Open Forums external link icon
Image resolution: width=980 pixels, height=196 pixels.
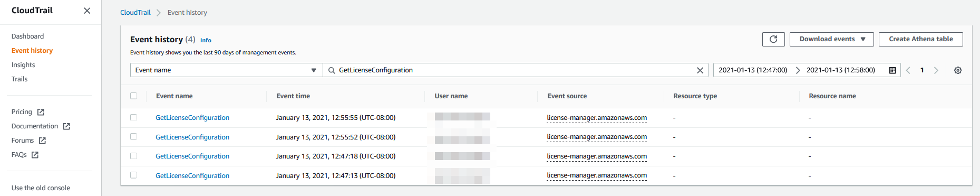pos(42,141)
